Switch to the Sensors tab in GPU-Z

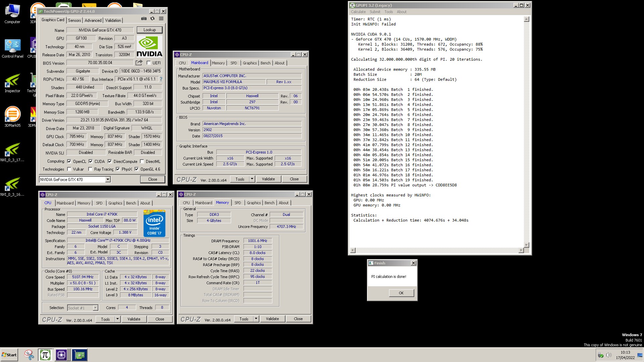(x=74, y=20)
